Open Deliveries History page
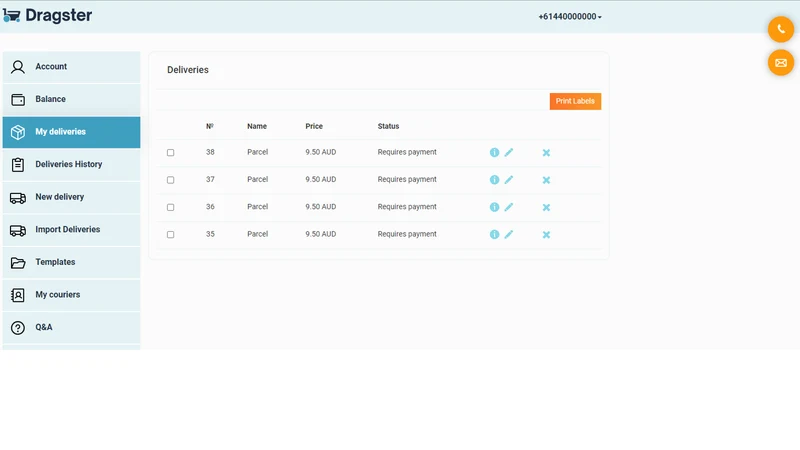The width and height of the screenshot is (800, 450). [x=71, y=165]
